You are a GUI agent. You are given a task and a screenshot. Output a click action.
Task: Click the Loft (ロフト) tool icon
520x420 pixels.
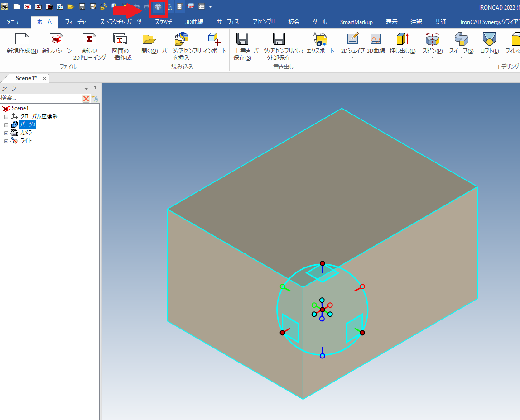(x=489, y=40)
